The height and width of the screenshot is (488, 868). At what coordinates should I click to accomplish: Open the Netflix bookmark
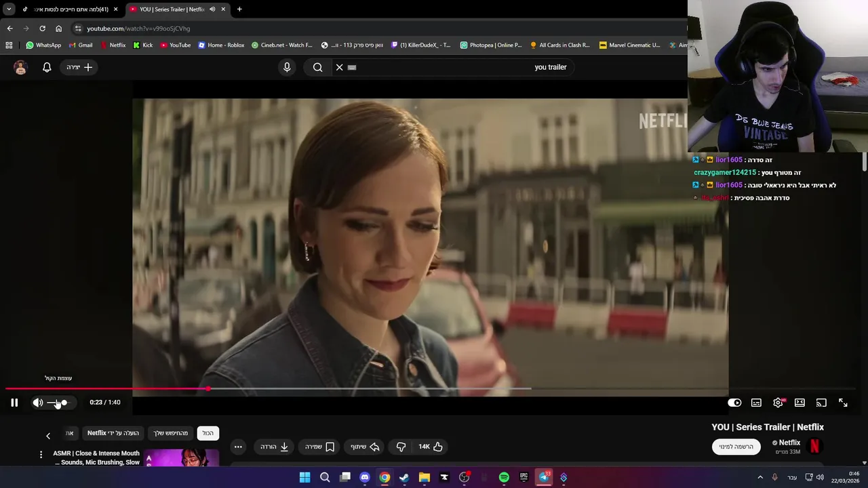[x=113, y=45]
